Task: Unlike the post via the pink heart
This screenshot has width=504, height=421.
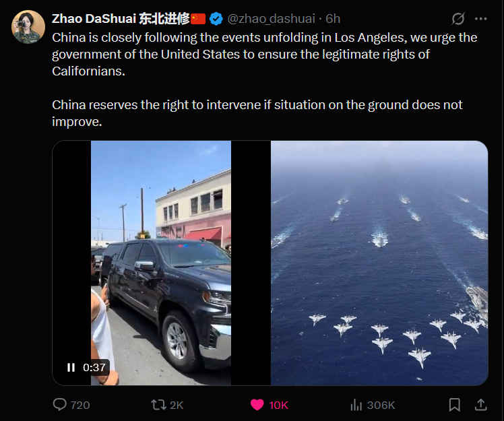Action: pos(257,404)
